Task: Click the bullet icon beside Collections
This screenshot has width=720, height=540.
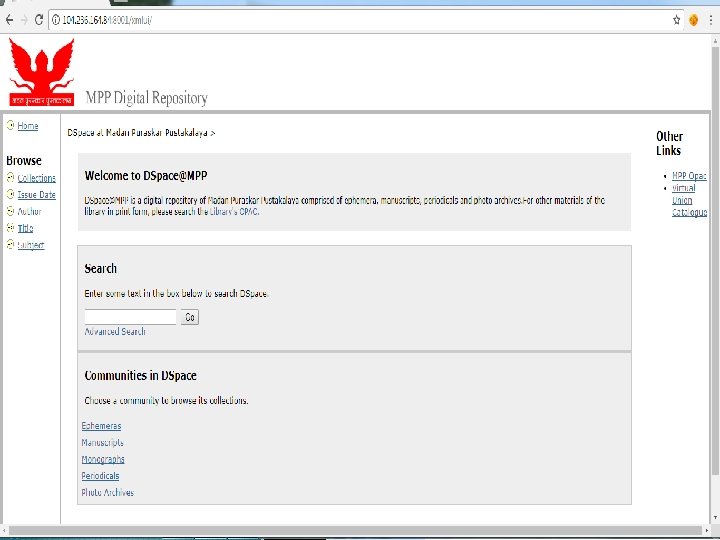Action: [x=11, y=177]
